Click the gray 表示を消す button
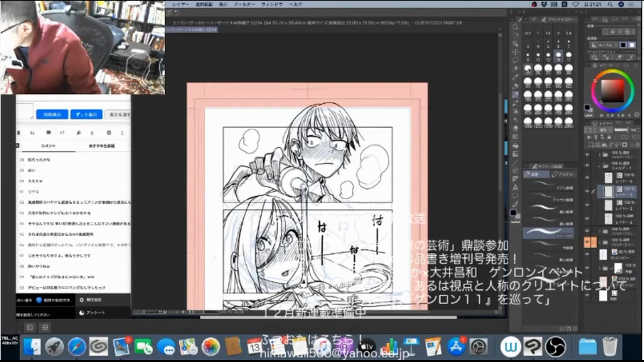Screen dimensions: 644x362 [x=118, y=115]
